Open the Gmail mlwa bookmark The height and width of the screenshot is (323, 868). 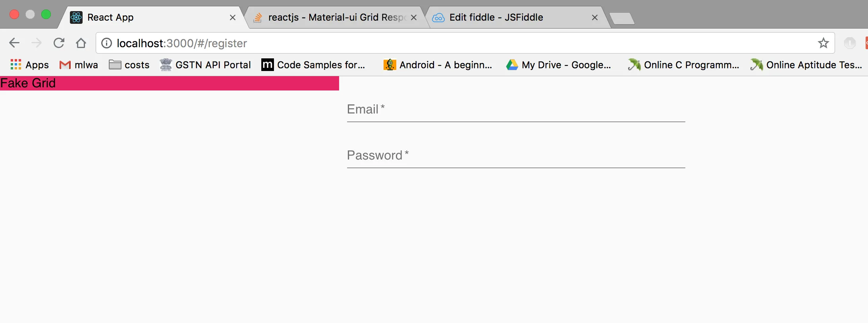(x=79, y=65)
